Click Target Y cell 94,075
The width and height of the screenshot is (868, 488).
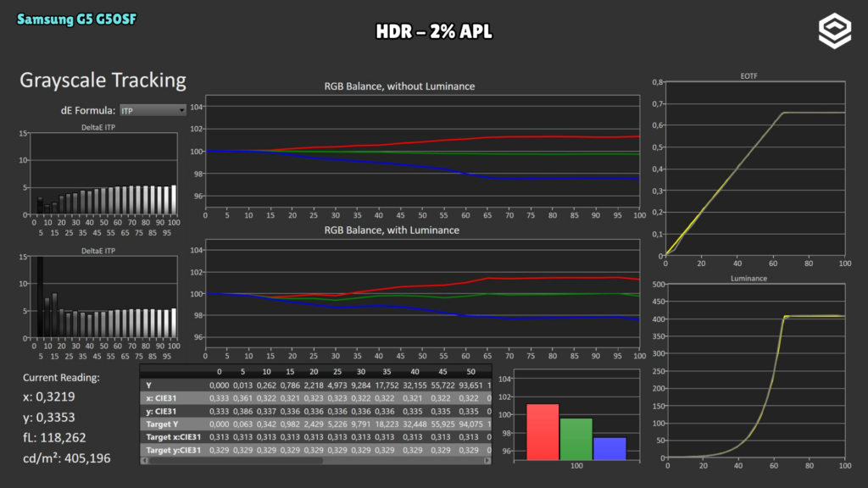click(x=470, y=424)
